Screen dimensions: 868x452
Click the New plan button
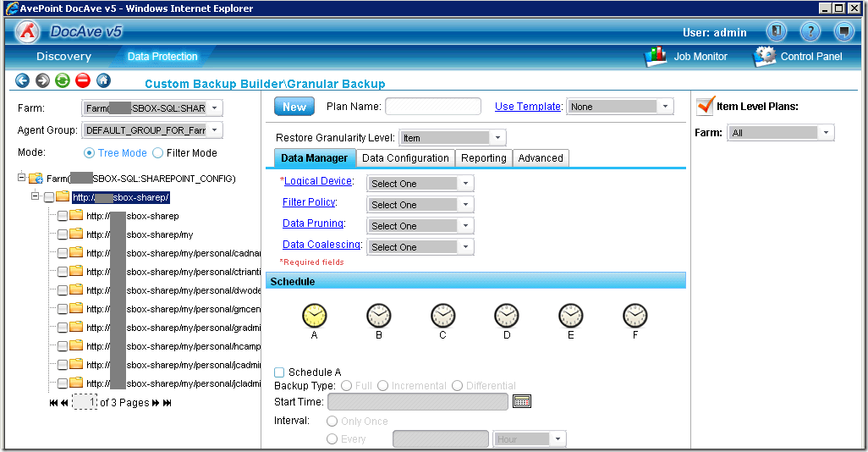coord(294,107)
